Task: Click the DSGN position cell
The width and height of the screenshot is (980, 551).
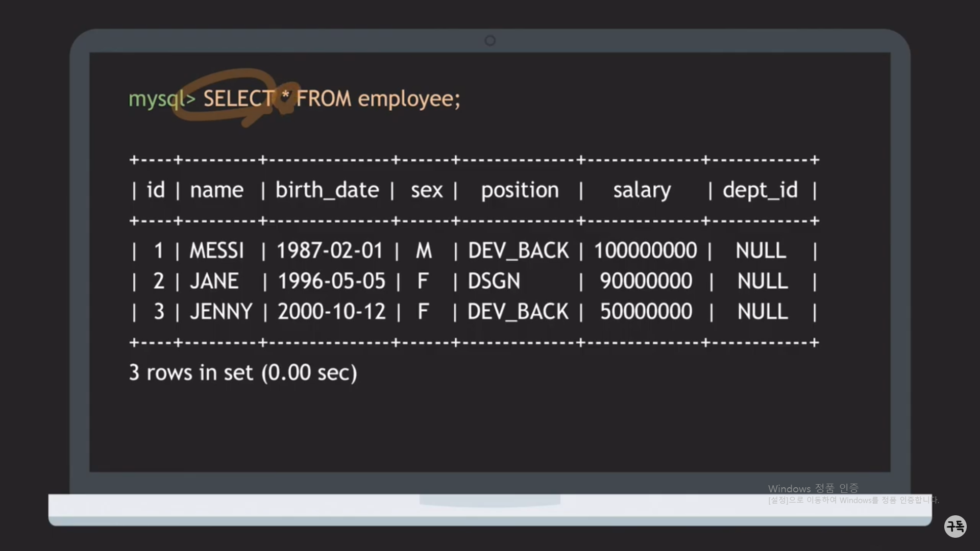Action: (x=494, y=281)
